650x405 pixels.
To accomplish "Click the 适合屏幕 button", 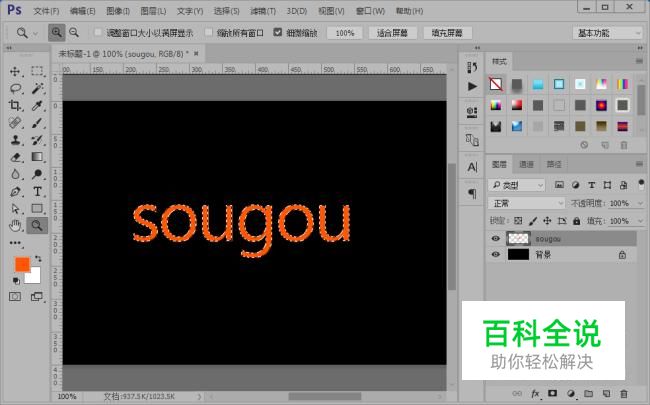I will pyautogui.click(x=392, y=33).
